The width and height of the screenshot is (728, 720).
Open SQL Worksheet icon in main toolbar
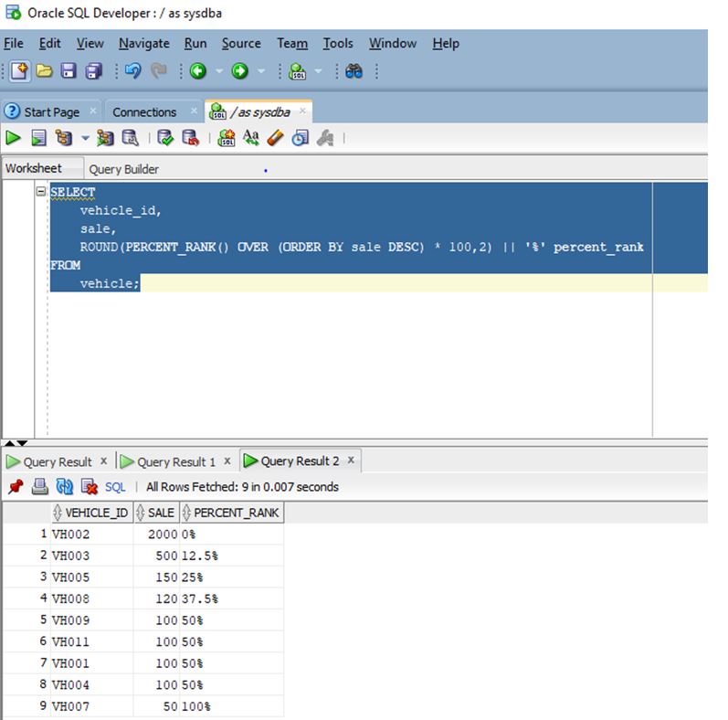(x=297, y=71)
